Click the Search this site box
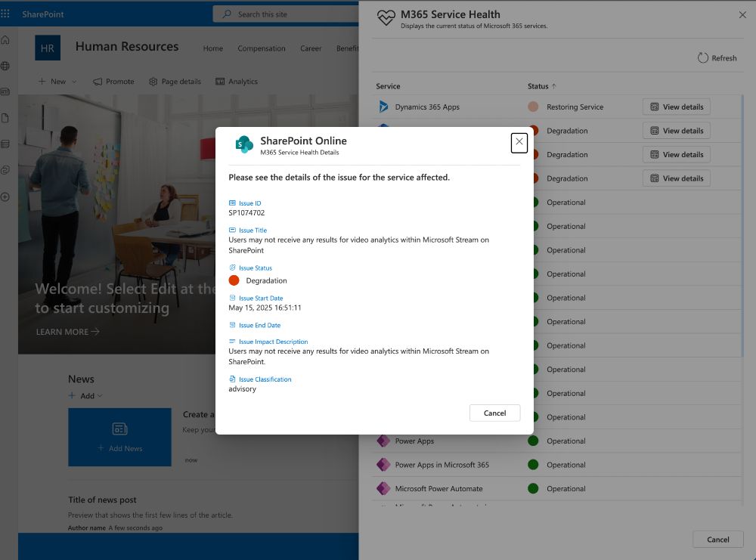Screen dimensions: 756x560 pyautogui.click(x=286, y=14)
